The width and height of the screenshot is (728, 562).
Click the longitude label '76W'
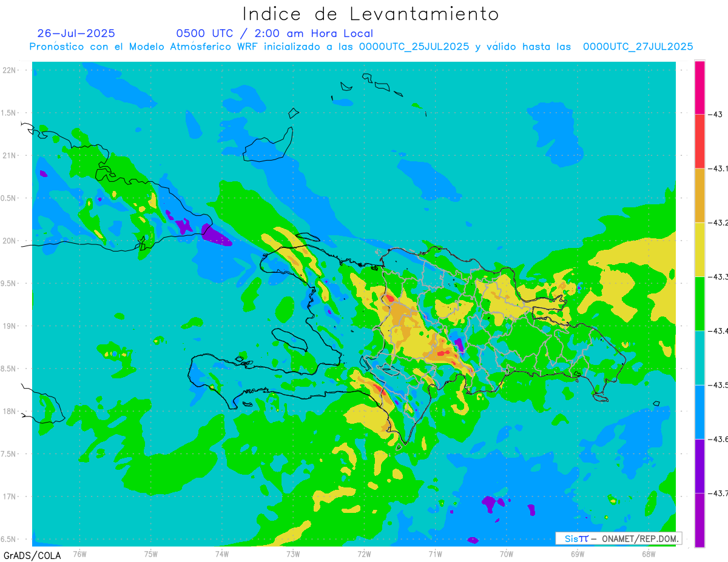point(79,554)
